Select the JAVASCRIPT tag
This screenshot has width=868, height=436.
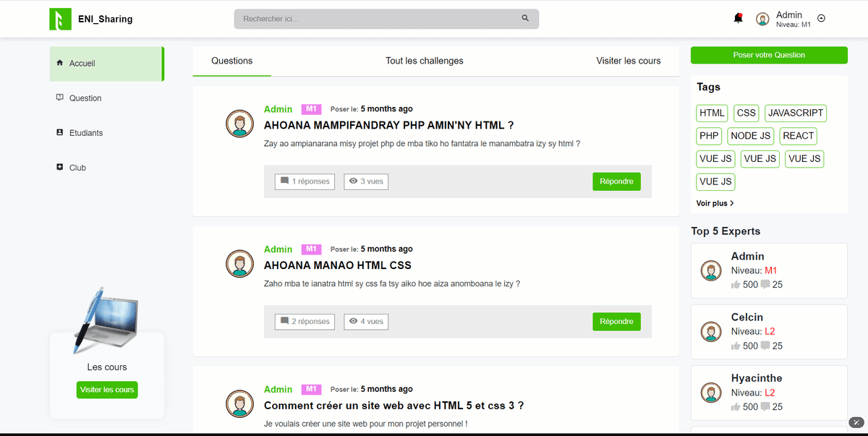point(796,113)
